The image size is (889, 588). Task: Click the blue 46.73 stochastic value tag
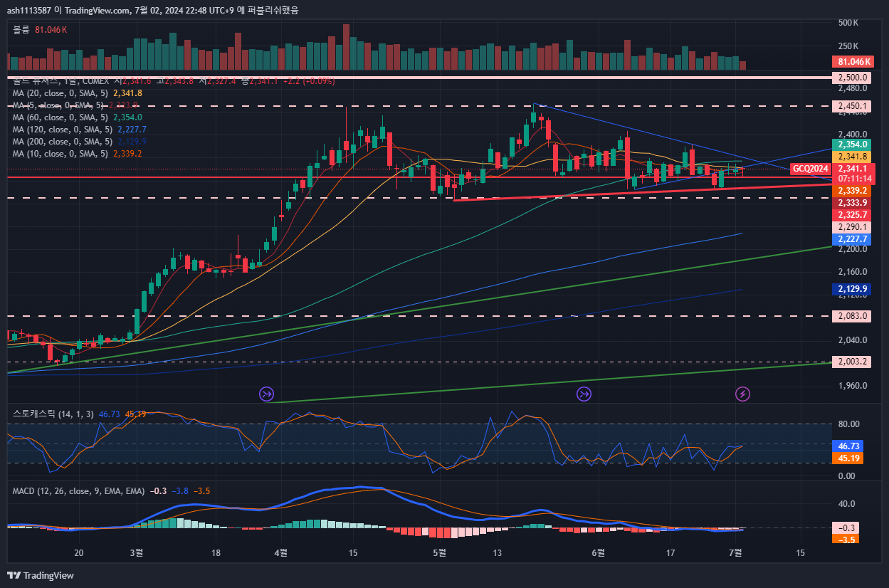847,446
